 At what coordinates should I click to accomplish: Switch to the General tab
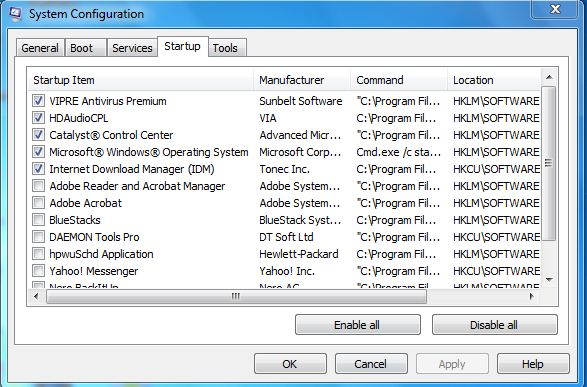40,48
